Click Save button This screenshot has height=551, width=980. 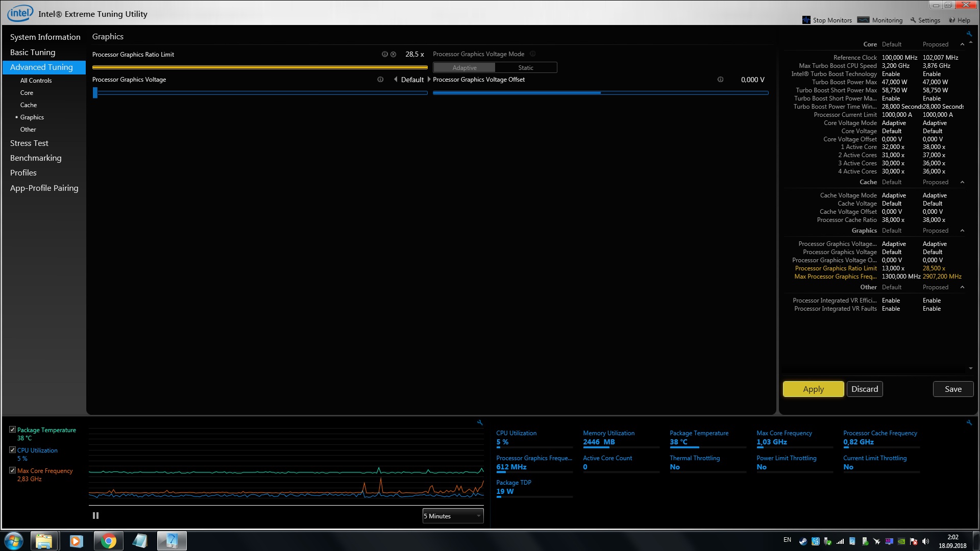(x=953, y=389)
